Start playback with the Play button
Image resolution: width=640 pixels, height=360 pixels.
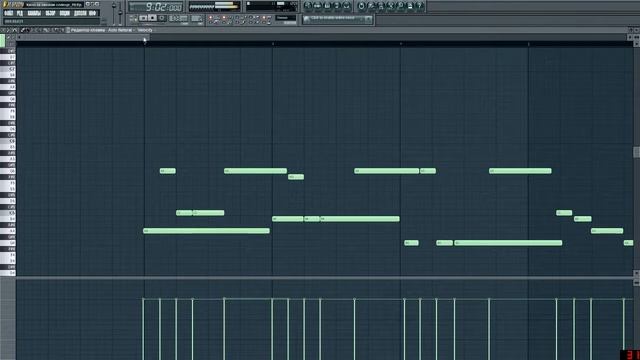pos(143,18)
